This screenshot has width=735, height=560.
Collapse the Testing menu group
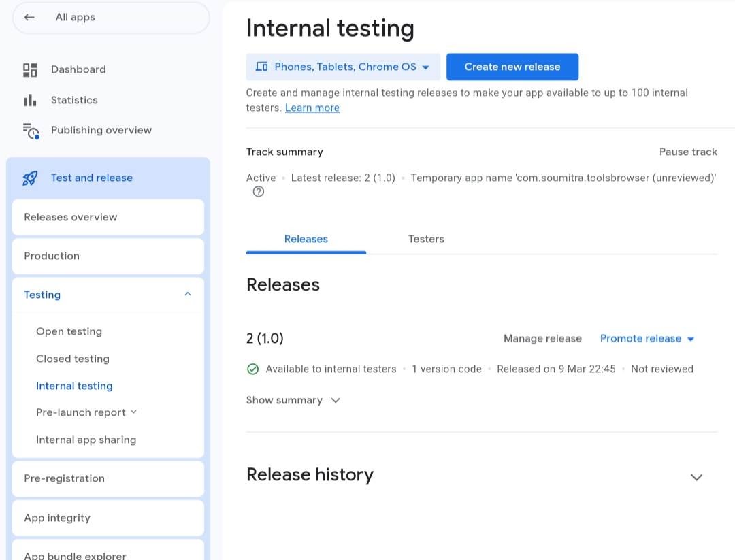(188, 295)
